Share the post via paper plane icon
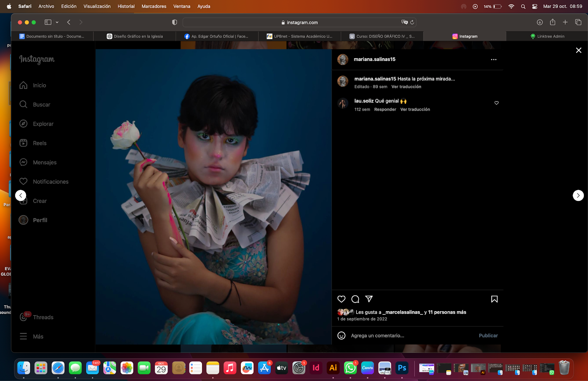Viewport: 588px width, 381px height. pyautogui.click(x=369, y=299)
